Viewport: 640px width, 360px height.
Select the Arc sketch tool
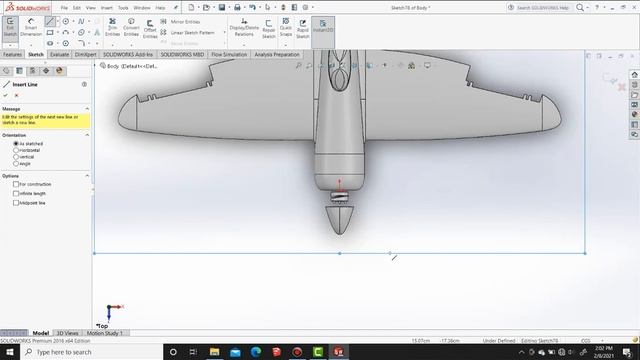click(65, 32)
